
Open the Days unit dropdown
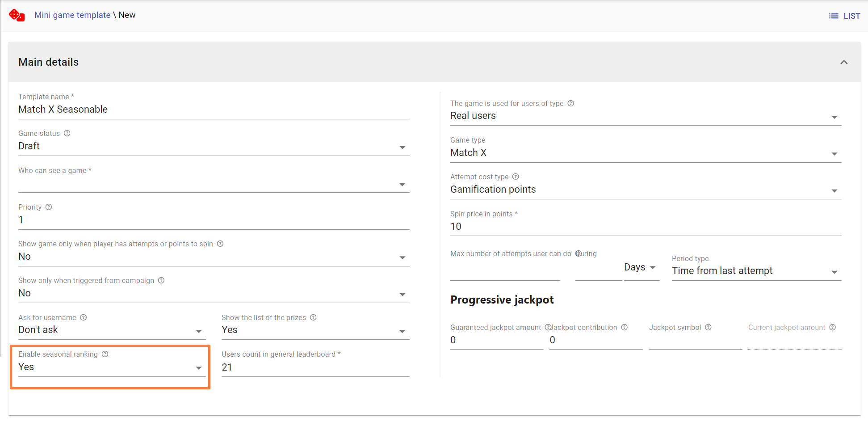[641, 267]
